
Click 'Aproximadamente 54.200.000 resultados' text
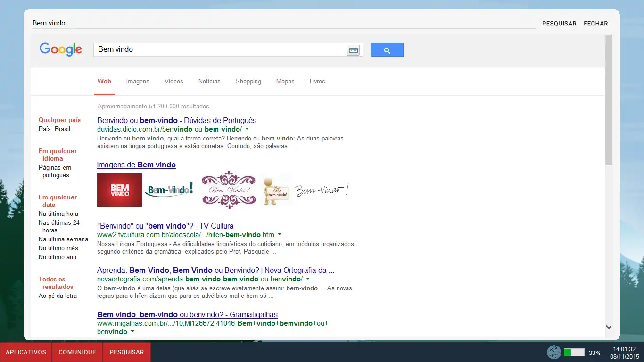click(153, 107)
